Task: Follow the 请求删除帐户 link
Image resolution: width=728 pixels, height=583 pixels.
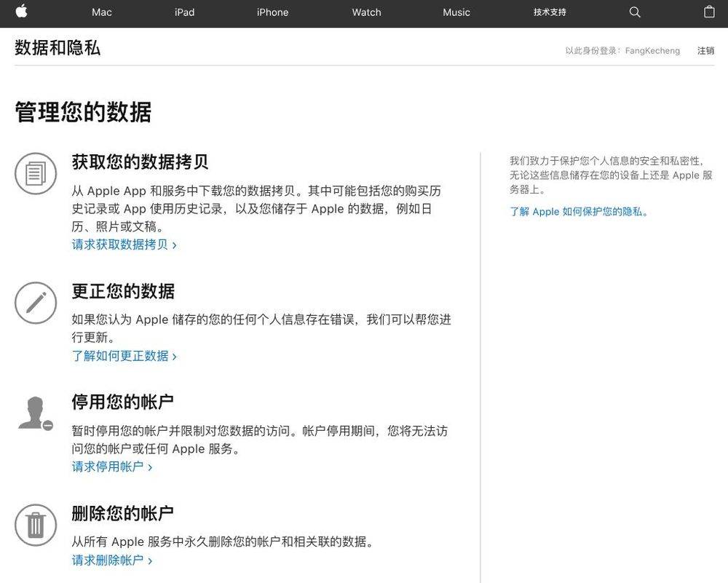Action: [x=112, y=560]
